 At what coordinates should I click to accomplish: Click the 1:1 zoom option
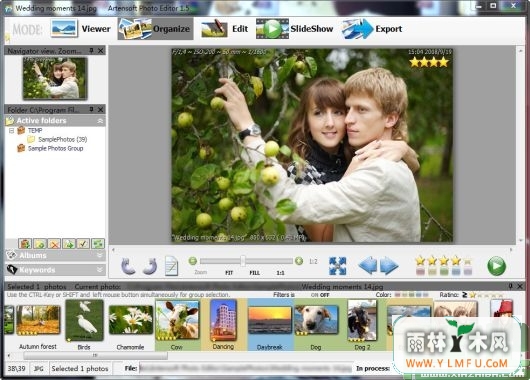tap(280, 273)
